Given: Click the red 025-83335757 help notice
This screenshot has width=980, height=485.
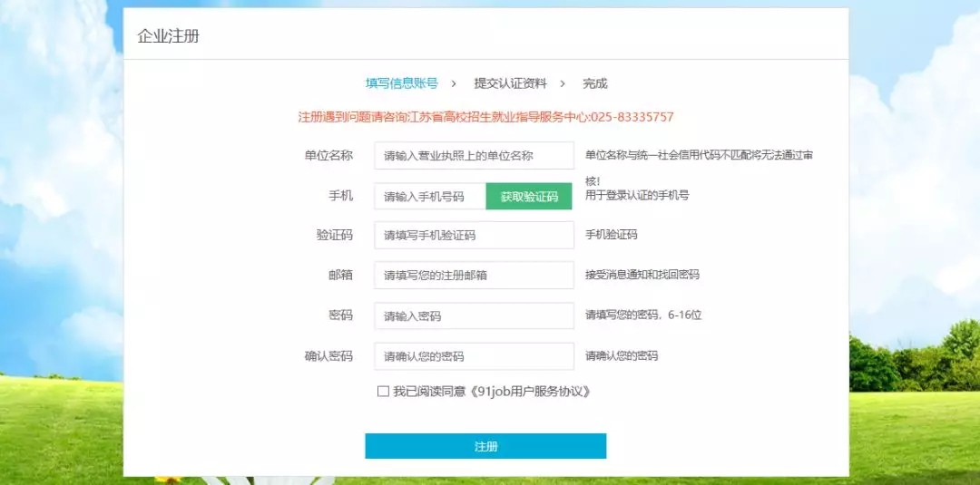Looking at the screenshot, I should click(x=485, y=117).
